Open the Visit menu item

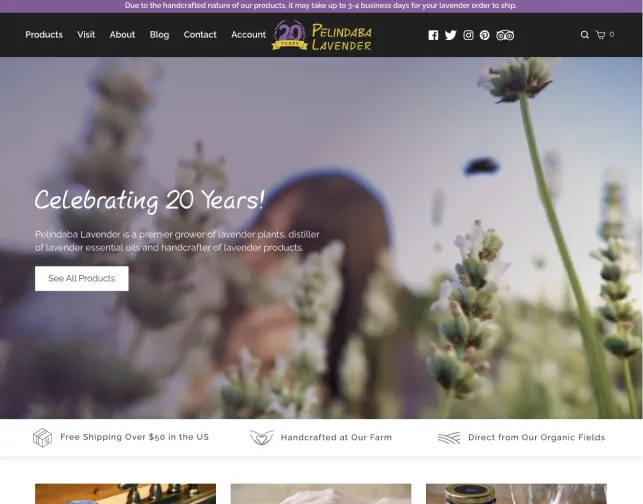86,35
